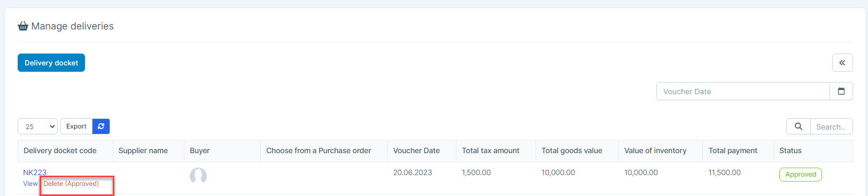This screenshot has width=868, height=196.
Task: Sort by Delivery docket code column
Action: tap(60, 150)
